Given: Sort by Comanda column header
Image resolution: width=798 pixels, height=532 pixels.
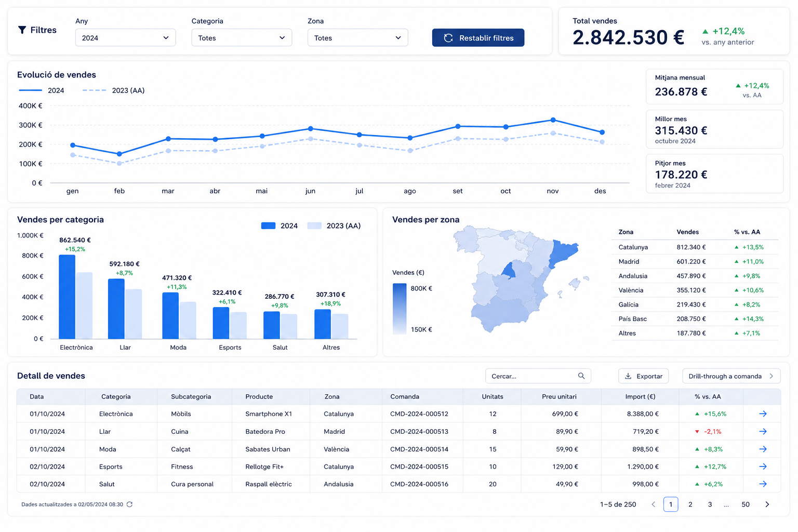Looking at the screenshot, I should tap(405, 396).
